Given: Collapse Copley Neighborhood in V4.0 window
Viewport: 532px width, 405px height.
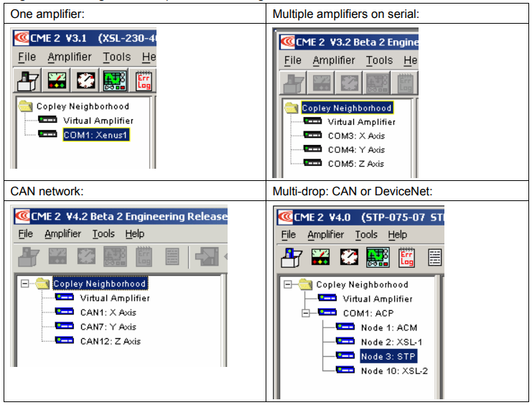Looking at the screenshot, I should (288, 284).
